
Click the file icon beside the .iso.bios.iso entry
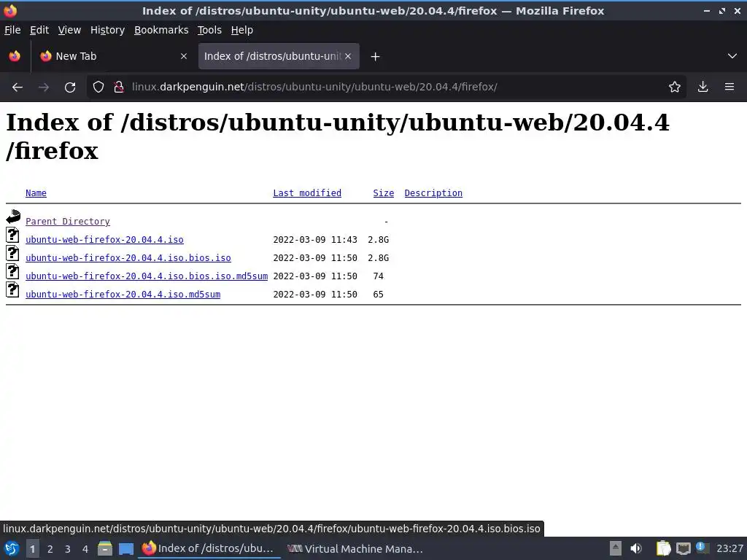point(13,253)
